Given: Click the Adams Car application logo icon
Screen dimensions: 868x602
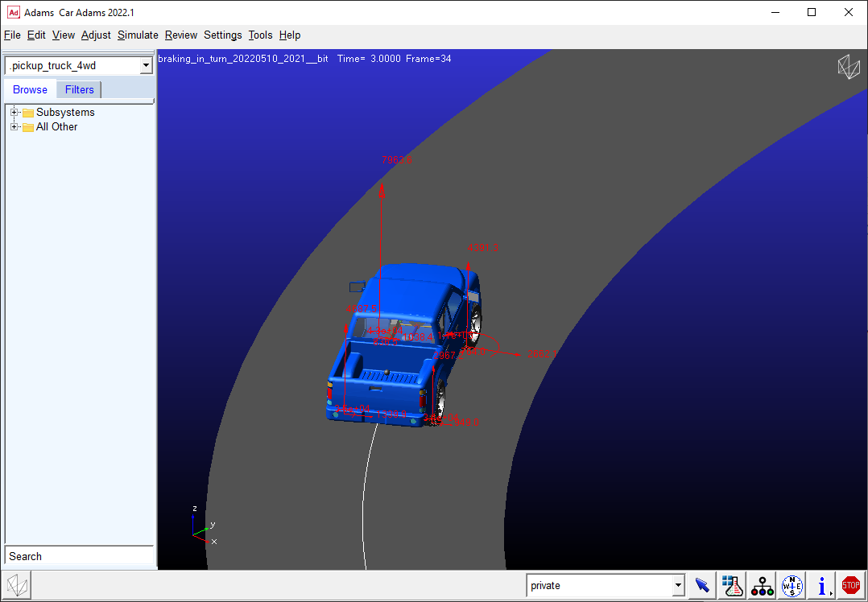Looking at the screenshot, I should coord(14,12).
